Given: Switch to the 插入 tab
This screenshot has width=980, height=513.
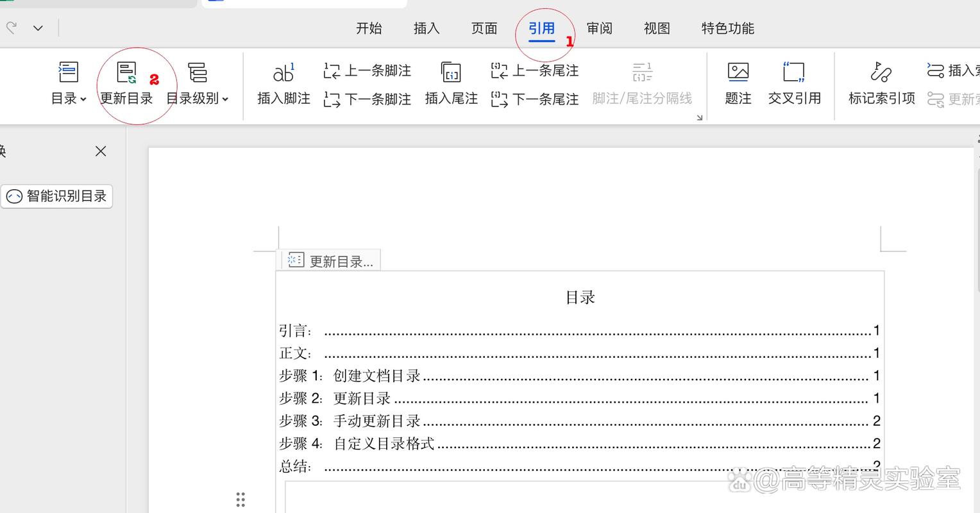Looking at the screenshot, I should pyautogui.click(x=427, y=28).
